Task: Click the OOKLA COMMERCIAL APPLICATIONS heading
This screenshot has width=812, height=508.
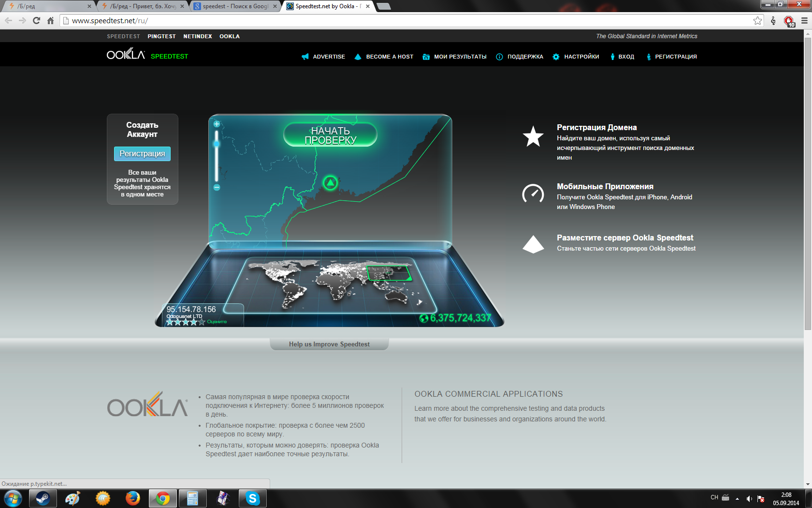Action: tap(489, 394)
